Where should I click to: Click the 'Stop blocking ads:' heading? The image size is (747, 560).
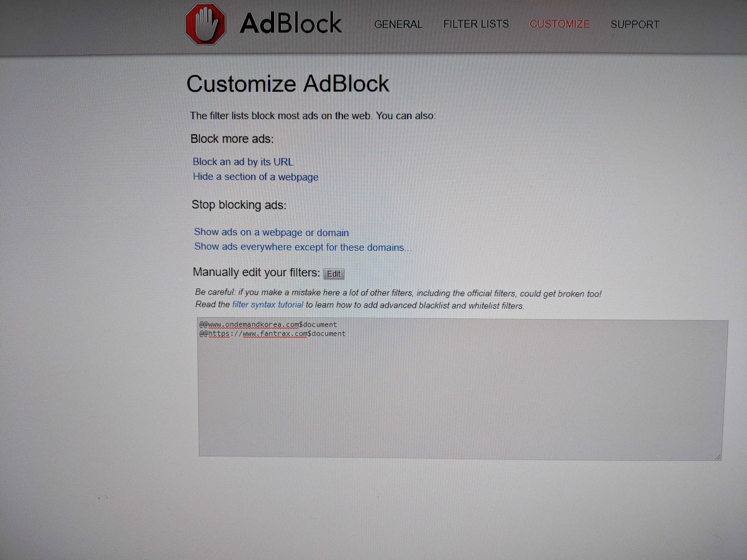point(239,205)
